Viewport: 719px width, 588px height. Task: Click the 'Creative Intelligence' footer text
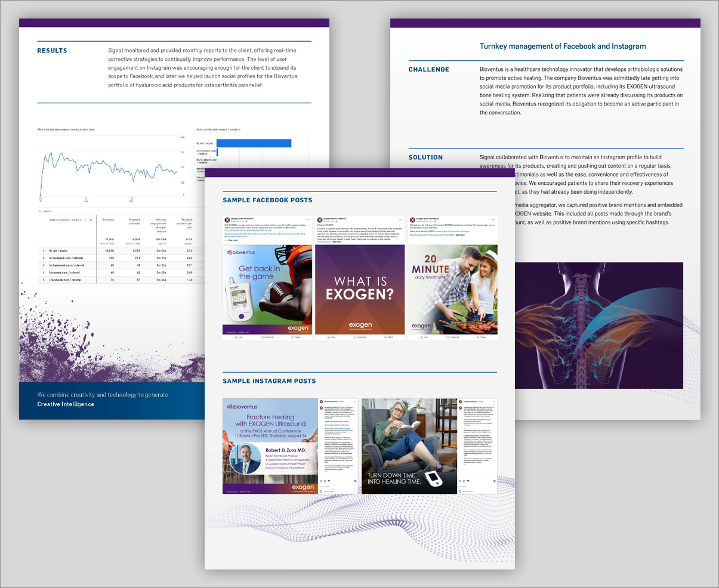coord(66,404)
